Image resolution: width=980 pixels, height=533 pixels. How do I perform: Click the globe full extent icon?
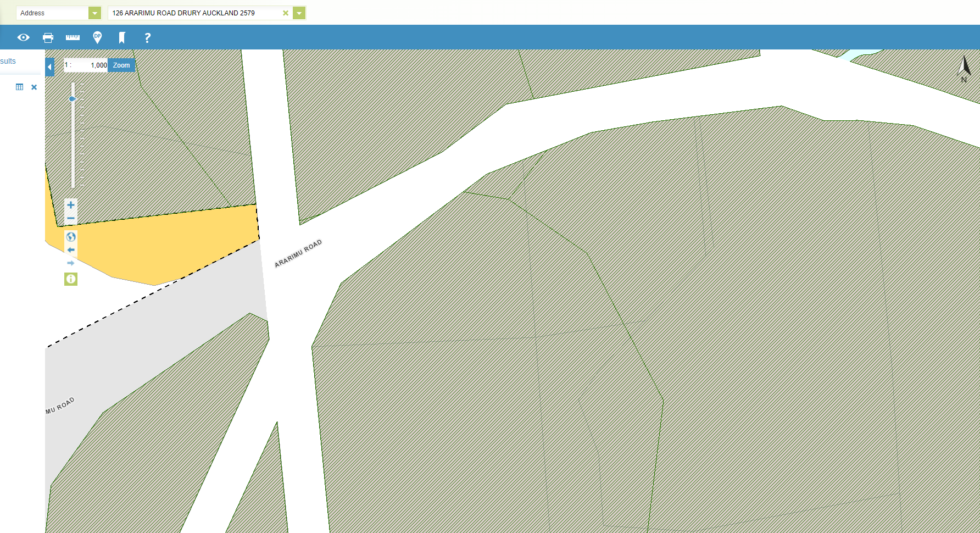pos(71,237)
